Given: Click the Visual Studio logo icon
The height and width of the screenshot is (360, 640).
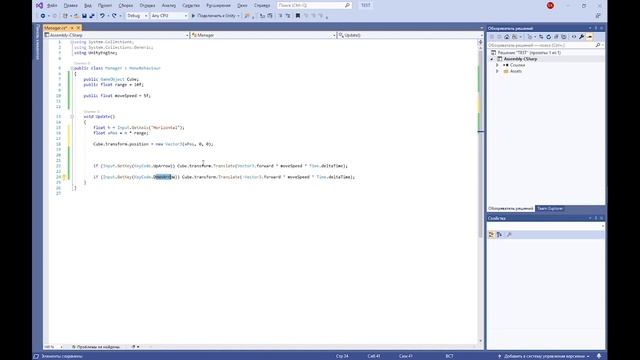Looking at the screenshot, I should coord(39,5).
